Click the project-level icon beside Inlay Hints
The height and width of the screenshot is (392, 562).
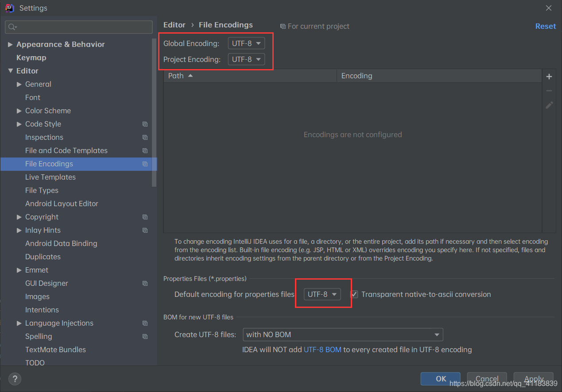145,231
